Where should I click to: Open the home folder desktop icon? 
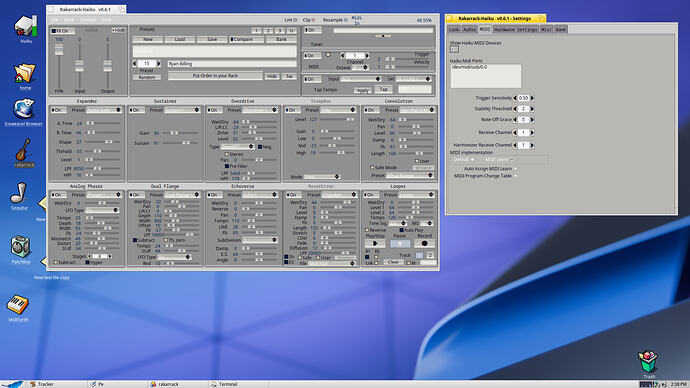tap(25, 73)
